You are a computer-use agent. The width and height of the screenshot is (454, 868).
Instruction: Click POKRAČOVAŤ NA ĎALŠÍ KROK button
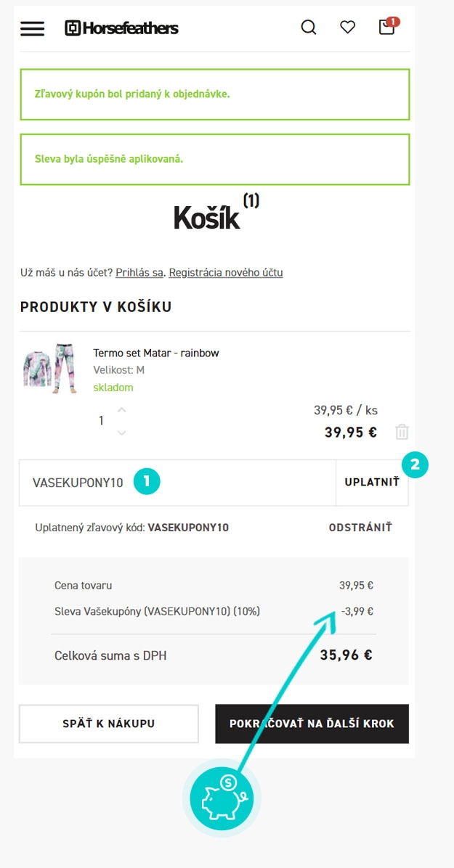click(x=312, y=724)
